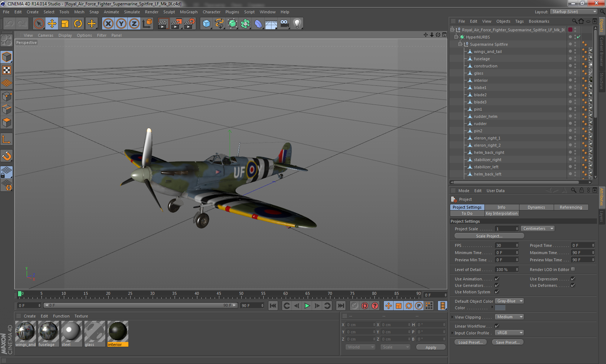Toggle Z-axis lock
This screenshot has width=606, height=364.
[x=134, y=24]
